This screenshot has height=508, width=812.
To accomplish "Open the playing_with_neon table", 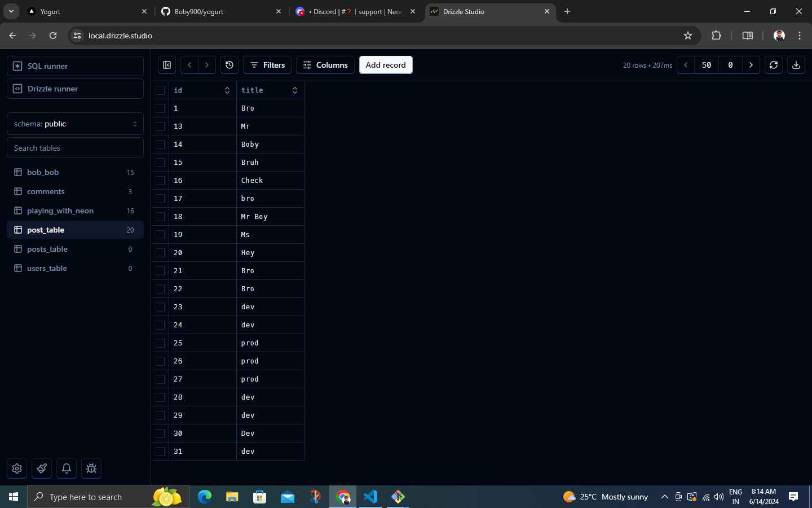I will pyautogui.click(x=75, y=211).
